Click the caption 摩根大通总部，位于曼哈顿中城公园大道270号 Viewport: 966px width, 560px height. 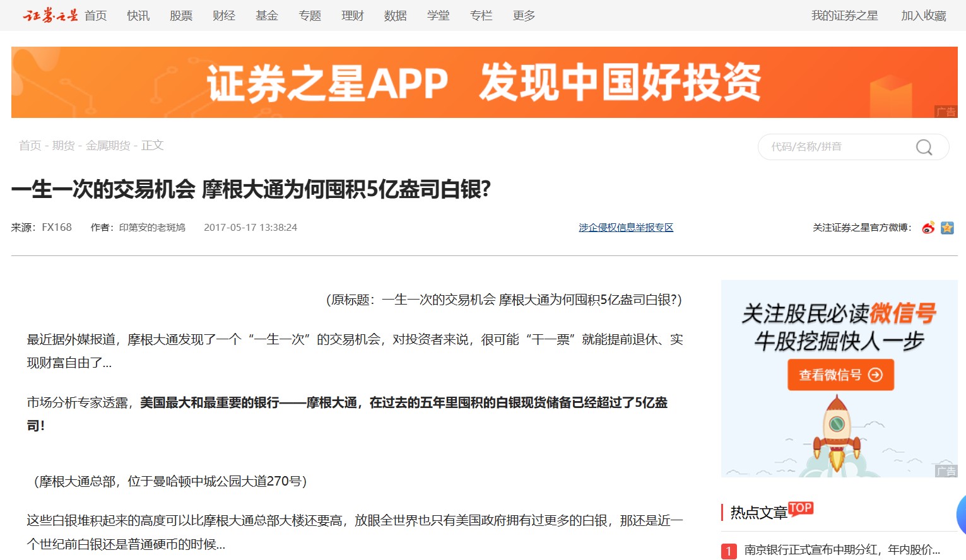[170, 481]
